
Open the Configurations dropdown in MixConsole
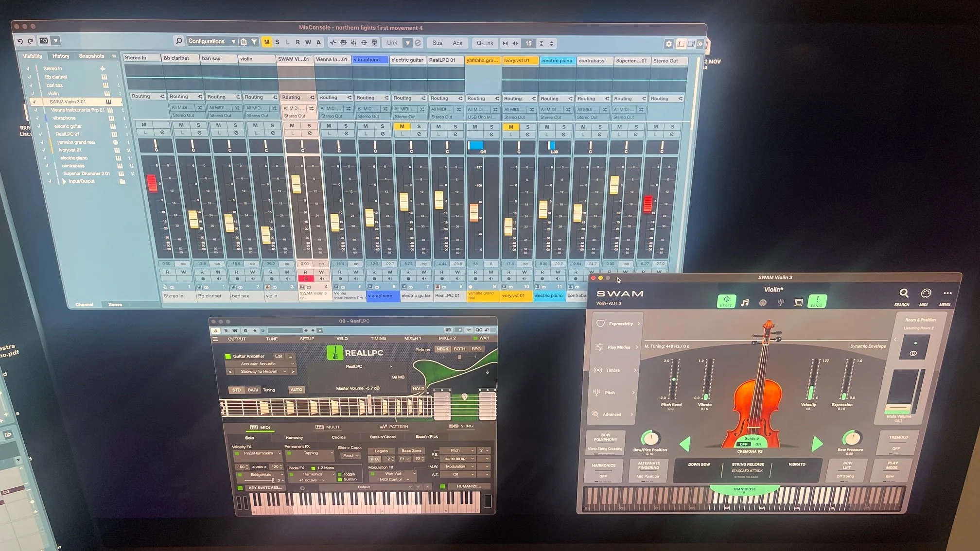(233, 41)
